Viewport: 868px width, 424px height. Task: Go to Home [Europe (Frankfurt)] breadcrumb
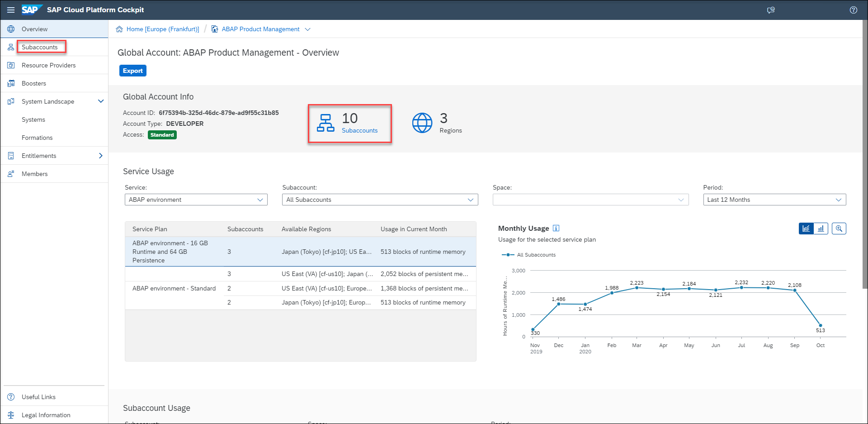tap(163, 29)
